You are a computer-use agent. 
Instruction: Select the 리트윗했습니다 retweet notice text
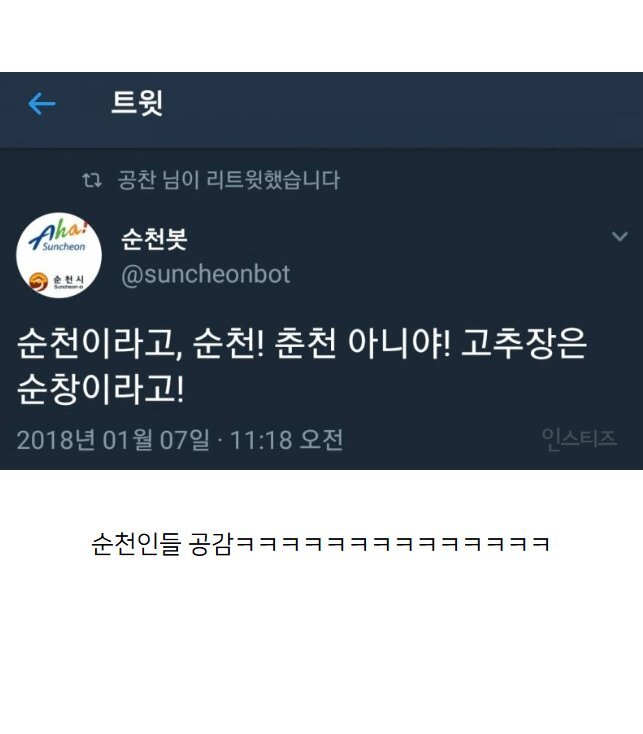click(x=273, y=180)
